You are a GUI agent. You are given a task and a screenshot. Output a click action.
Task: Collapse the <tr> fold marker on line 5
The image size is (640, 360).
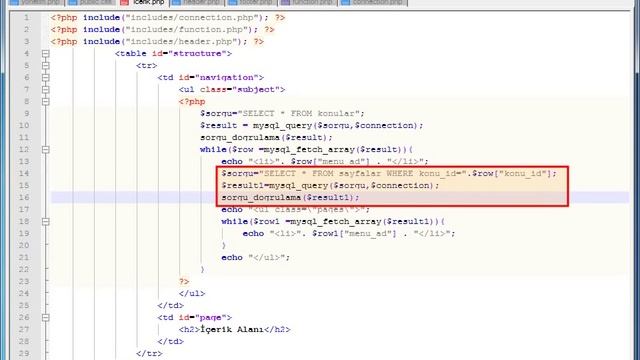[x=46, y=66]
